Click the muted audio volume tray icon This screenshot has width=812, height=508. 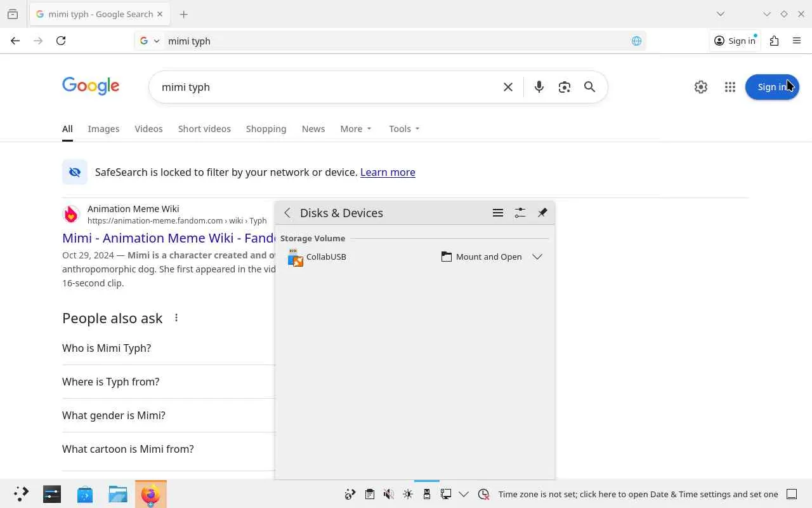(389, 494)
